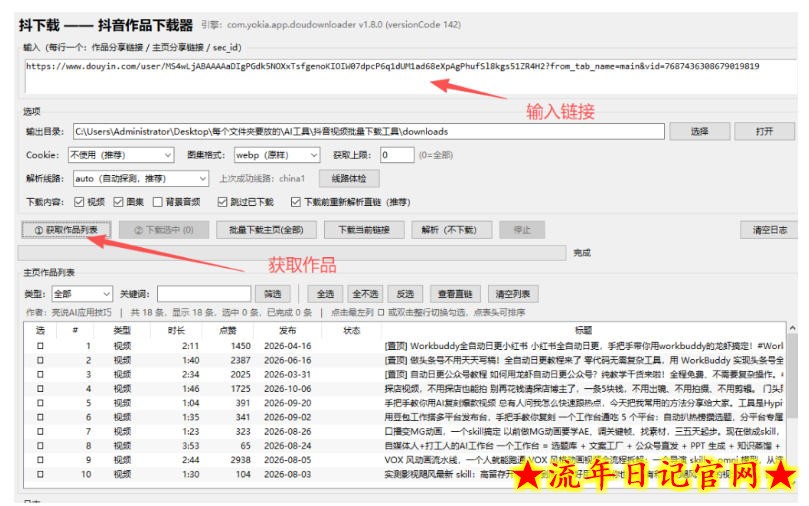Open the 类型 全部 filter dropdown
The width and height of the screenshot is (809, 506).
click(82, 294)
